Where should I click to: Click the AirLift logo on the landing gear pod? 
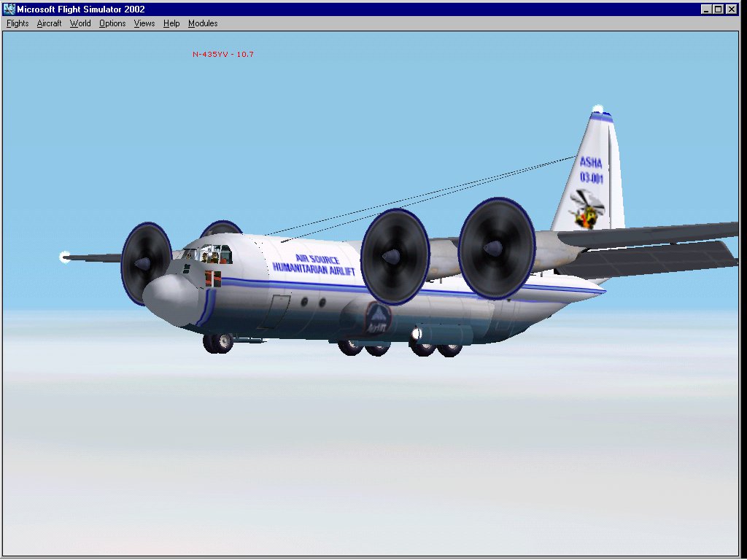click(377, 319)
